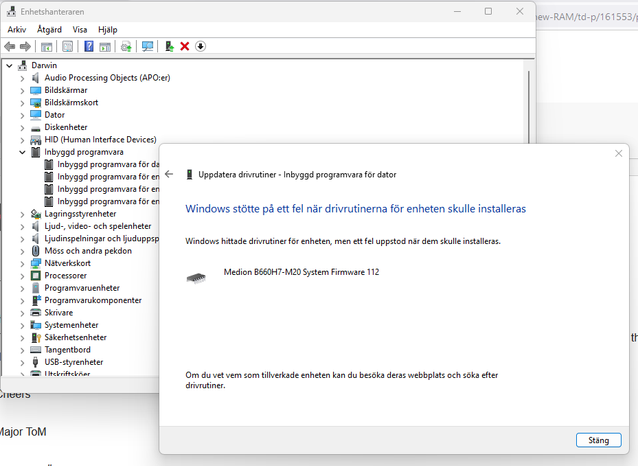The width and height of the screenshot is (638, 466).
Task: Click the red X uninstall device icon
Action: pyautogui.click(x=184, y=46)
